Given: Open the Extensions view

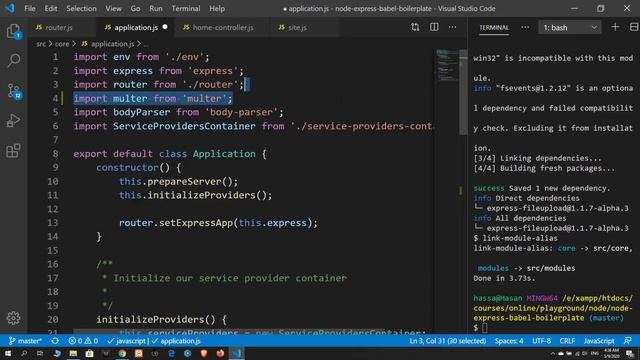Looking at the screenshot, I should (x=13, y=151).
